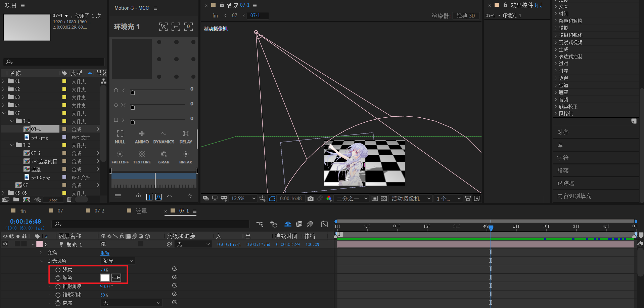Screen dimensions: 644x308
Task: Click the Motion-3 circle slider handle
Action: 133,93
